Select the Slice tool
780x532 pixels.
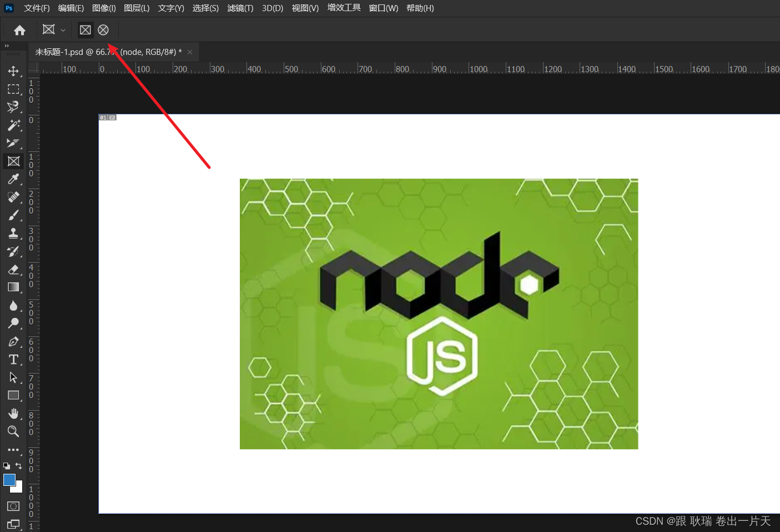pos(13,143)
